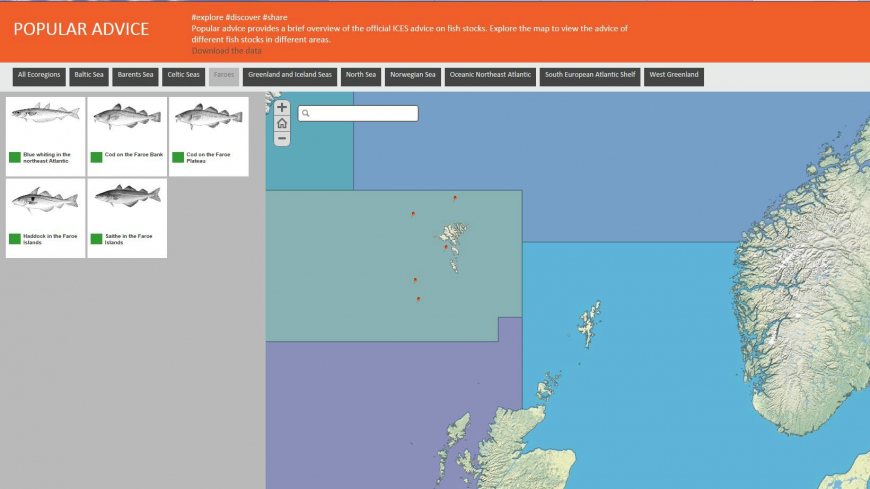870x489 pixels.
Task: Click green status square beside Saithe
Action: point(97,239)
